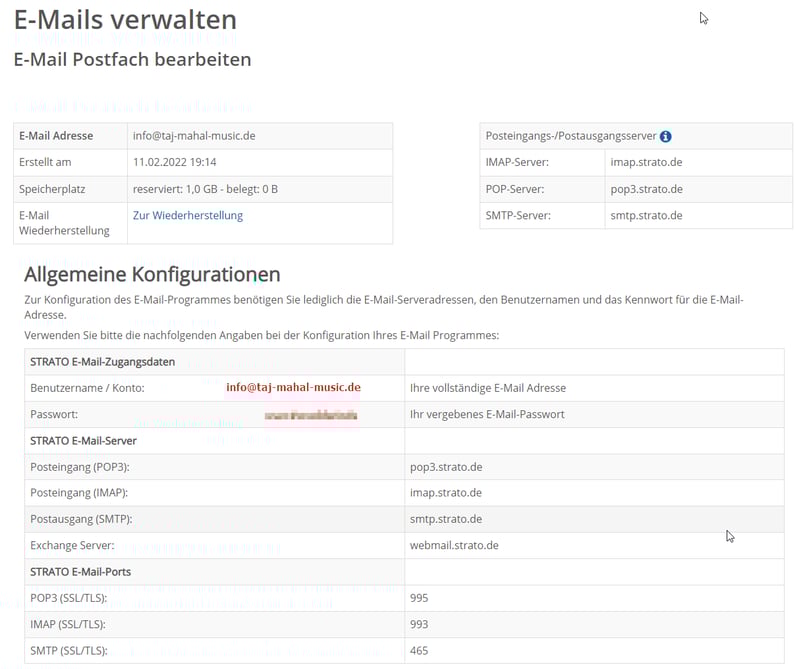Click the Speicherplatz value reserviert 1,0 GB
Viewport: 809px width, 669px height.
[205, 189]
